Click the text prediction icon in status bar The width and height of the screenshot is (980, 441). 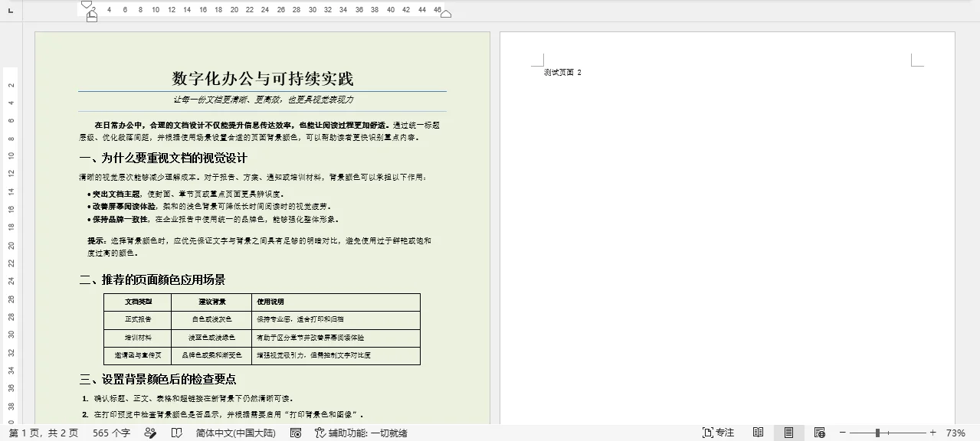150,433
